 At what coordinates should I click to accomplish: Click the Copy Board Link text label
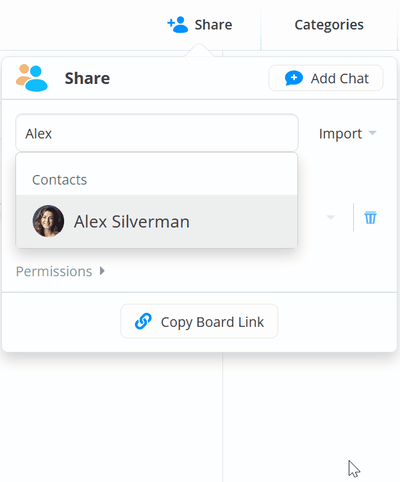[212, 322]
